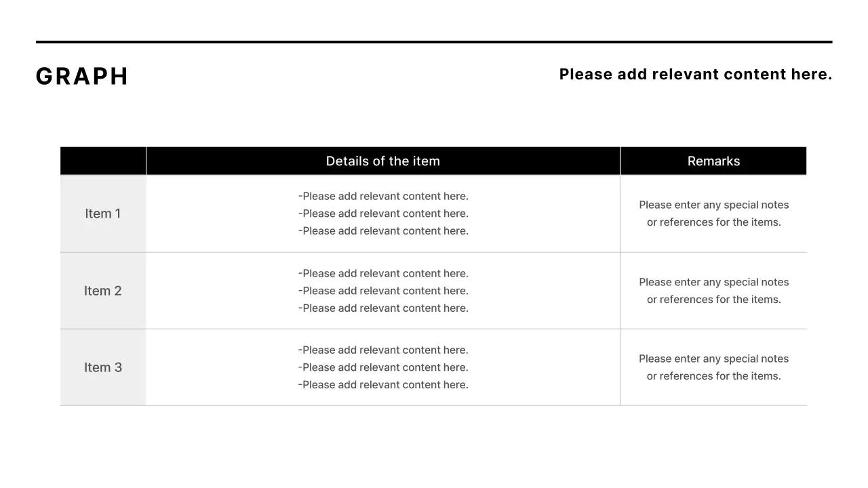Click the GRAPH title text
Image resolution: width=868 pixels, height=488 pixels.
[82, 77]
